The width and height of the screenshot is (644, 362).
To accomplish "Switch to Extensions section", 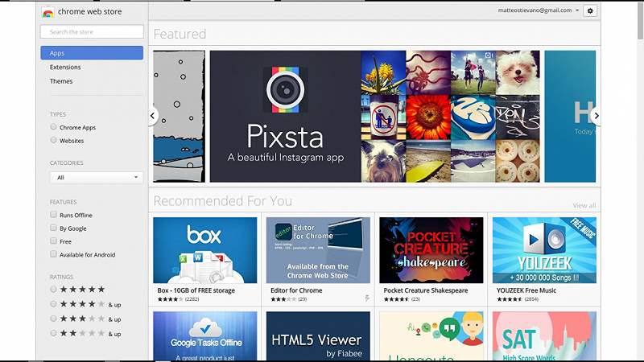I will pyautogui.click(x=65, y=67).
